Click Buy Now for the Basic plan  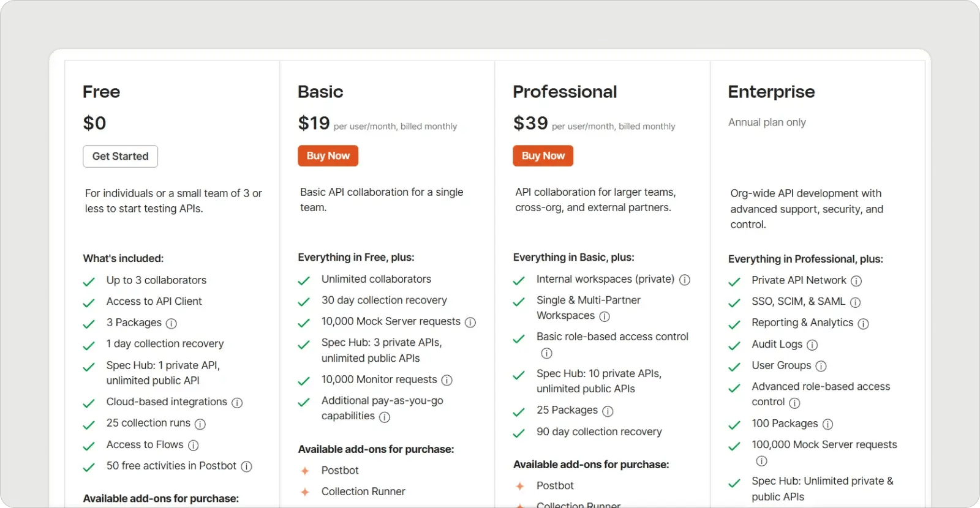click(328, 155)
